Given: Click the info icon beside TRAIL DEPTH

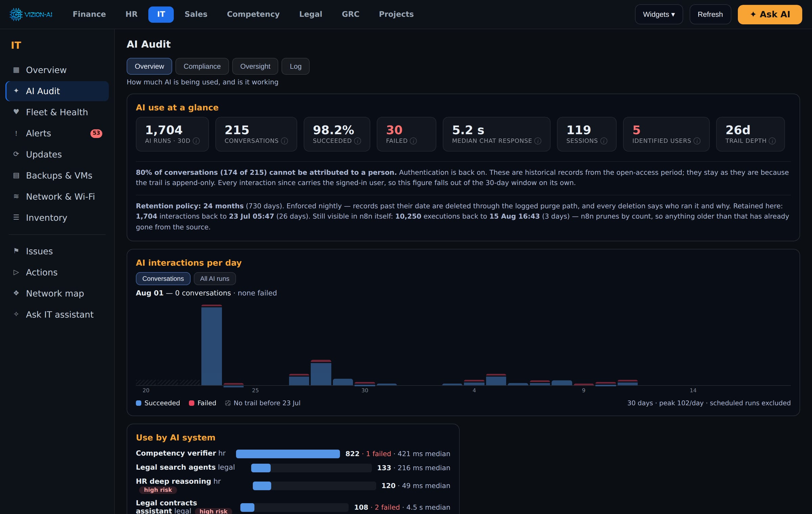Looking at the screenshot, I should [772, 141].
